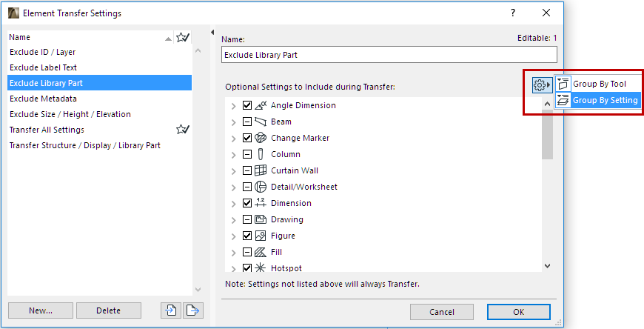Click the Hotspot tool icon
644x329 pixels.
(x=261, y=267)
